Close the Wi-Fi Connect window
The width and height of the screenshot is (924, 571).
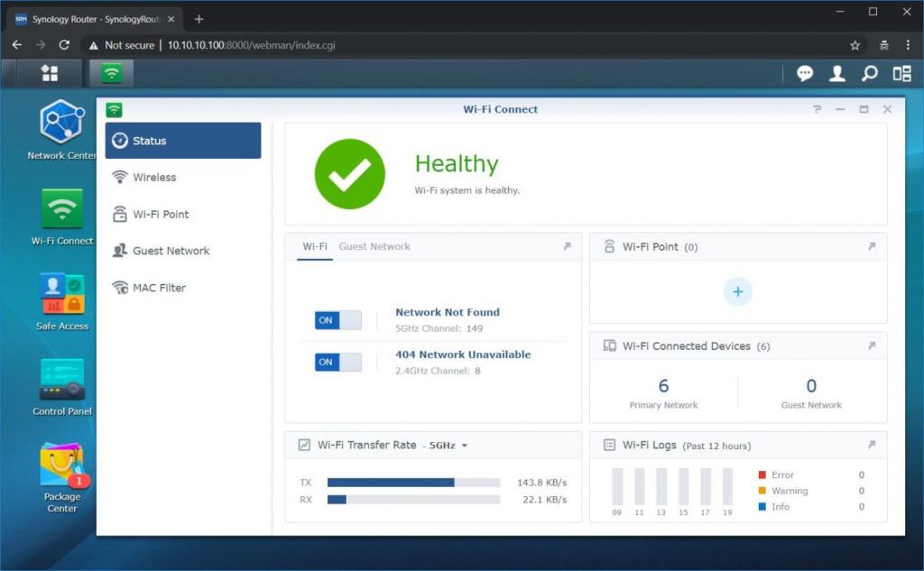(888, 109)
